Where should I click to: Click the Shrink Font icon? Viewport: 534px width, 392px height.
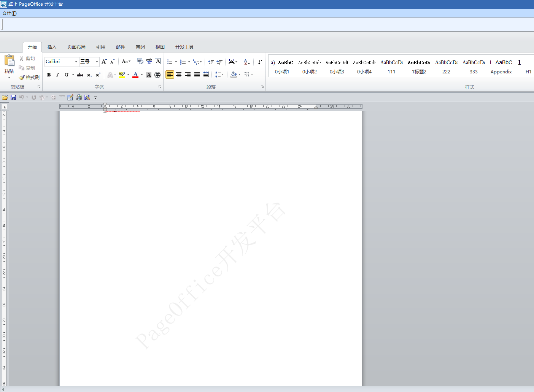coord(113,62)
